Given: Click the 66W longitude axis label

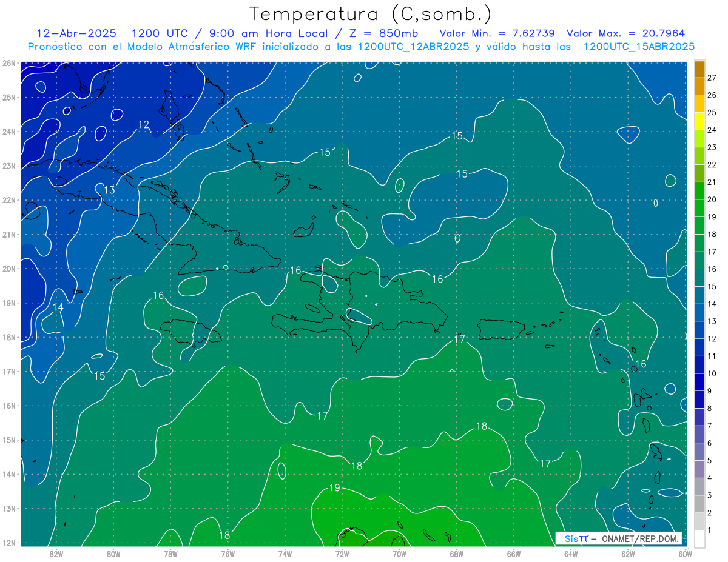Looking at the screenshot, I should (513, 553).
